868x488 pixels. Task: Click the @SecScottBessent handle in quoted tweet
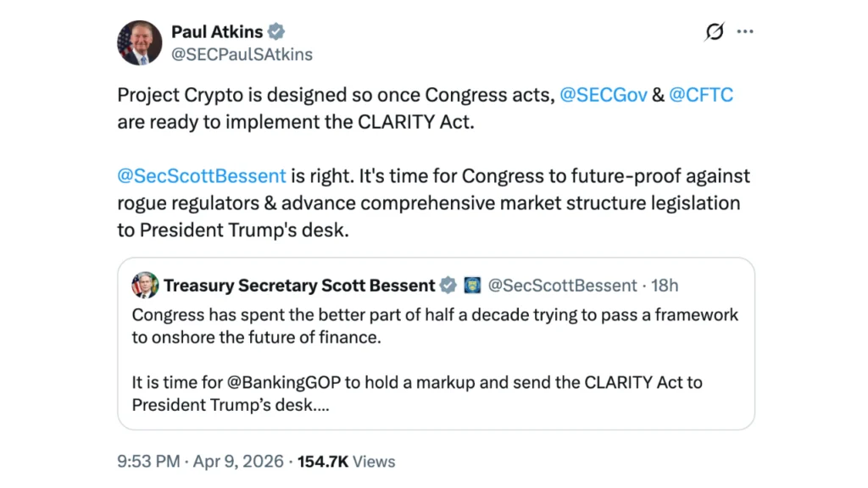pos(561,286)
